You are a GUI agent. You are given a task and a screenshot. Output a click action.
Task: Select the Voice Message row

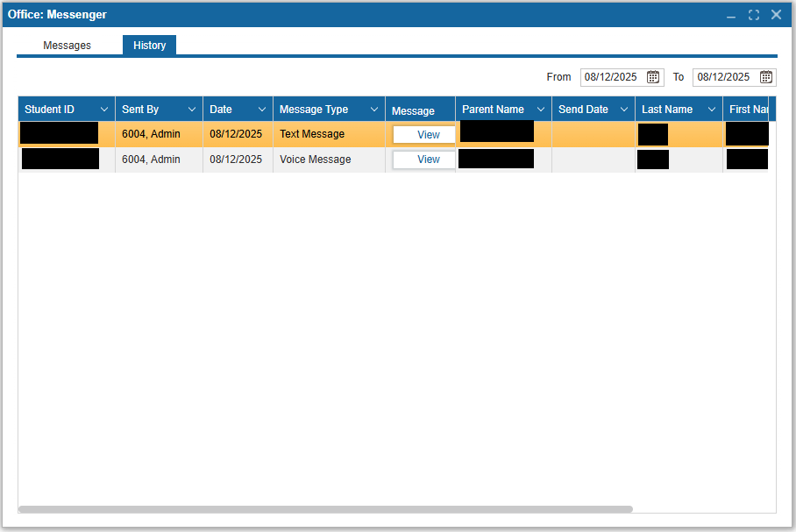316,160
